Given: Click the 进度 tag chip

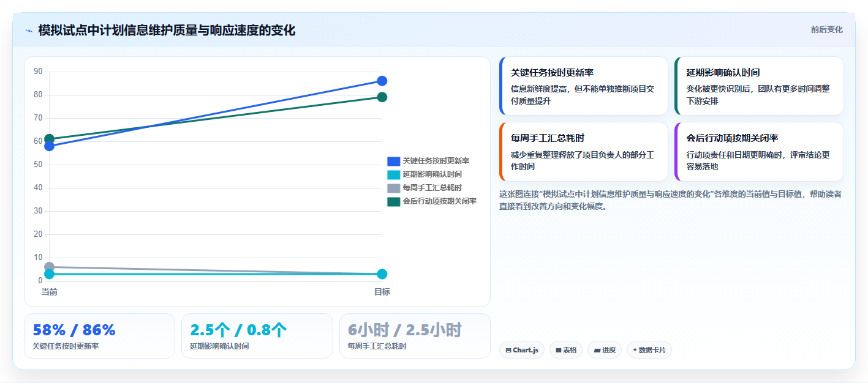Looking at the screenshot, I should (605, 350).
